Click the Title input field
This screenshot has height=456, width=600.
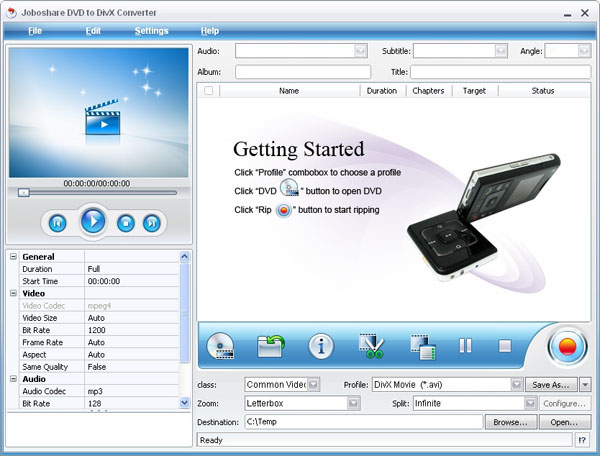[501, 72]
